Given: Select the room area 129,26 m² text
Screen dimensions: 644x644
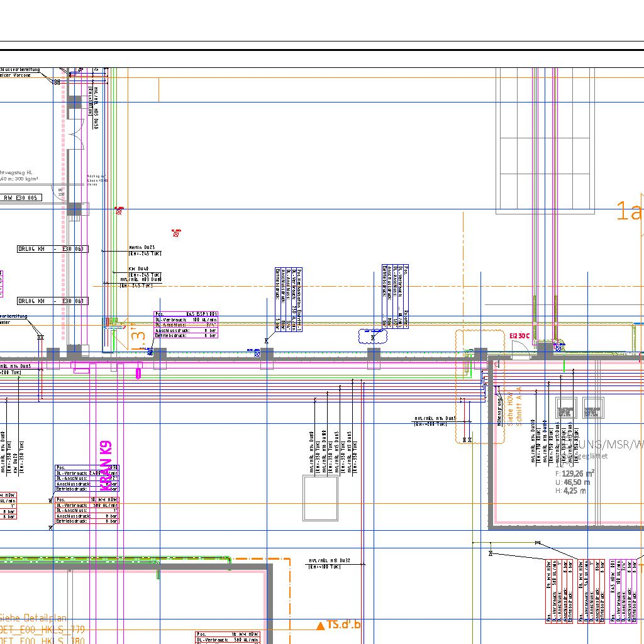Looking at the screenshot, I should (574, 474).
